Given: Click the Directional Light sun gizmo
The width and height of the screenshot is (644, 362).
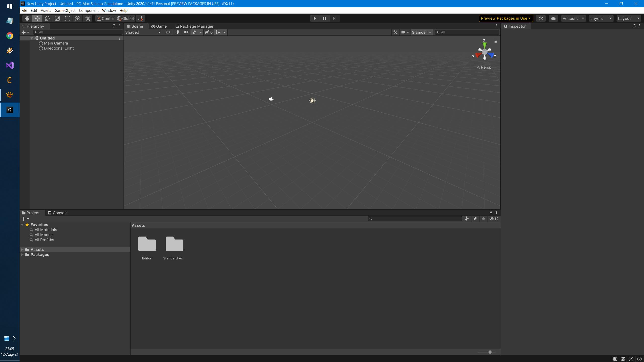Looking at the screenshot, I should coord(312,101).
